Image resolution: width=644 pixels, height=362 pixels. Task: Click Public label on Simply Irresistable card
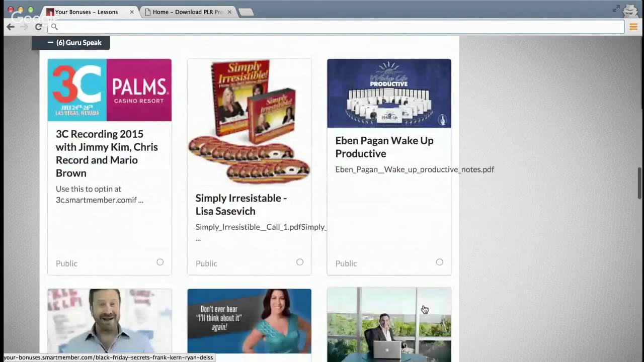pos(206,263)
